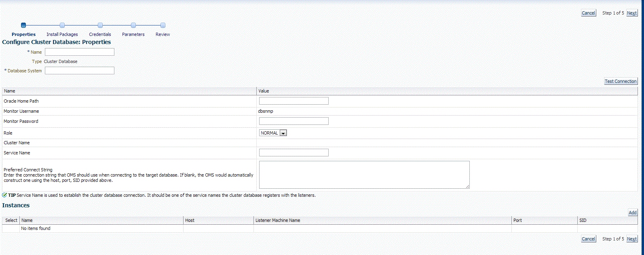Click the bottom Cancel button

(588, 239)
